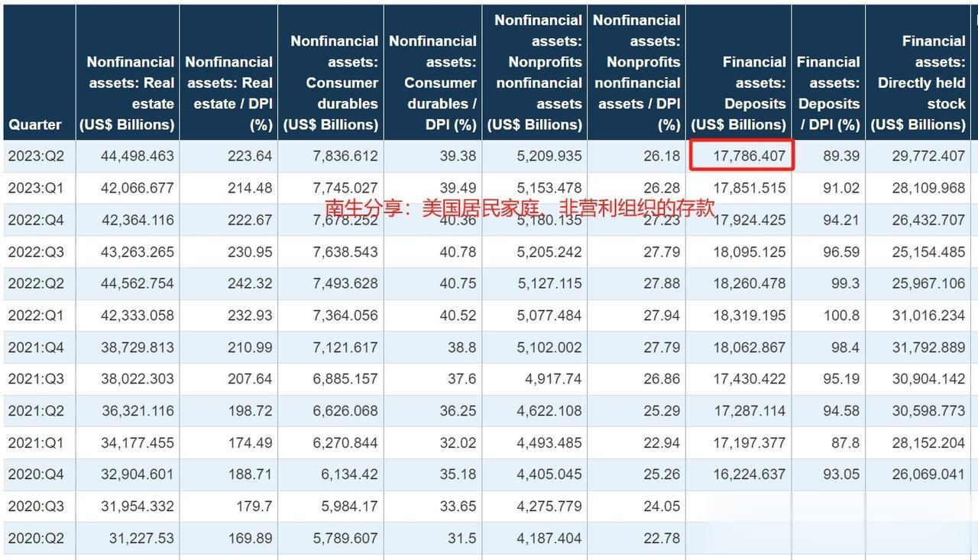Select real estate value 38,729.813
The image size is (978, 560).
pos(138,347)
